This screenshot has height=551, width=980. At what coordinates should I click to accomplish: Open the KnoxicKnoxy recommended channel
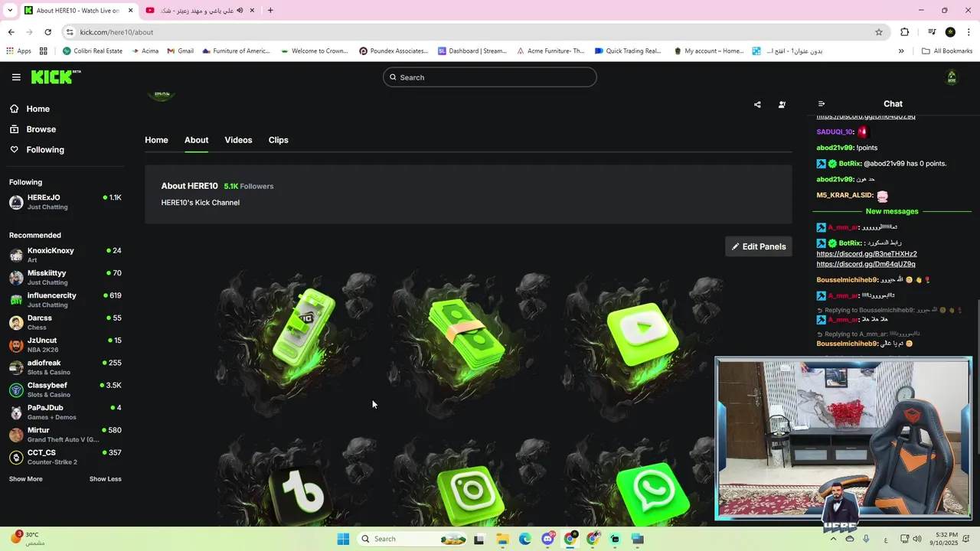click(x=65, y=255)
